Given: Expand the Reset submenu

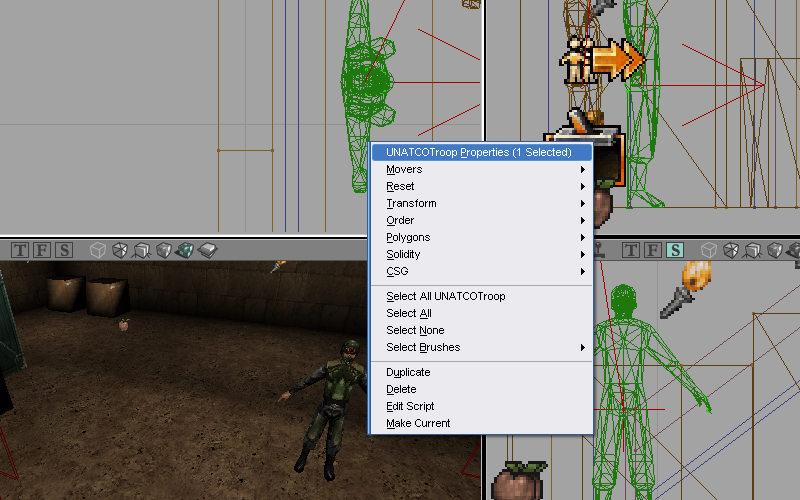Looking at the screenshot, I should click(x=482, y=186).
